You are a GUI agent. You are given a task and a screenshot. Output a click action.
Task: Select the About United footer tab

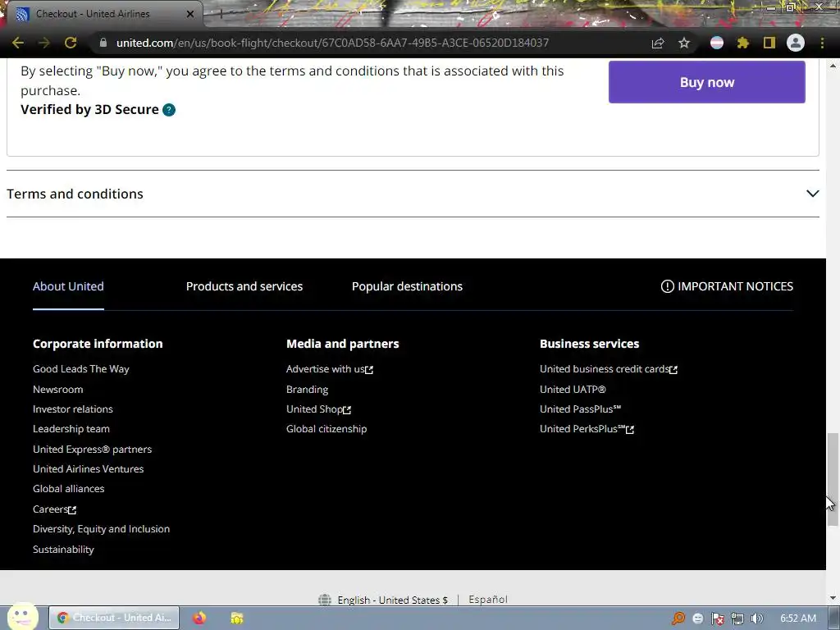(68, 286)
